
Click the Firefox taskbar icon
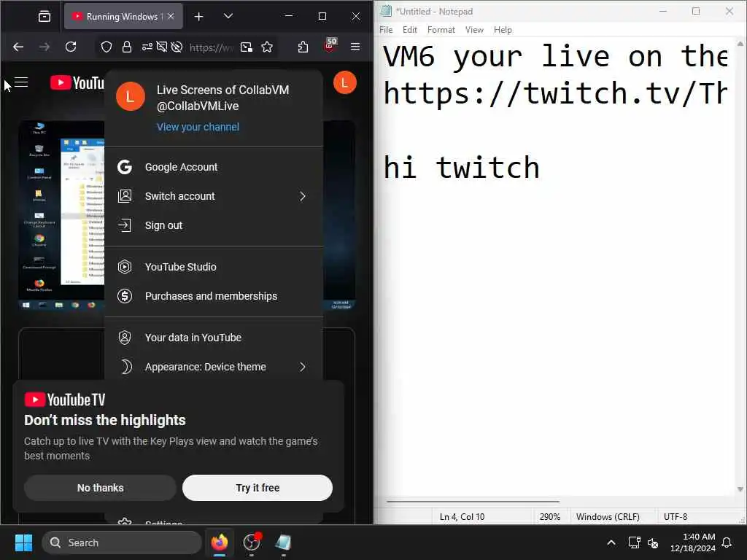click(x=220, y=542)
